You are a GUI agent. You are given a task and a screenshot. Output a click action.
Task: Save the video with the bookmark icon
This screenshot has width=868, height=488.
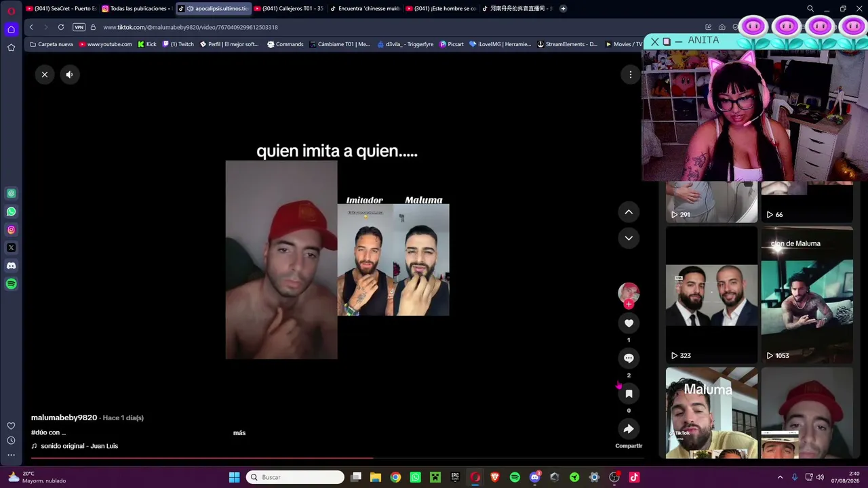tap(629, 394)
